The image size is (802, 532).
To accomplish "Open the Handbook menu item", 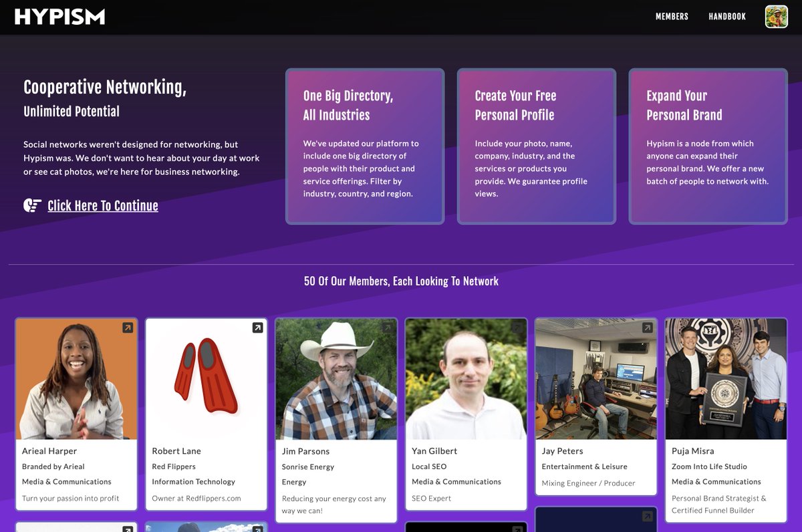I will coord(727,17).
